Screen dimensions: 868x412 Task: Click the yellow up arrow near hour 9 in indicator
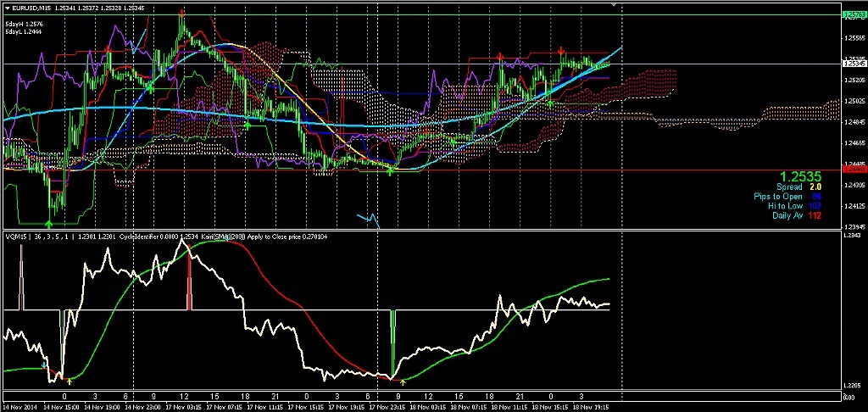[x=403, y=382]
